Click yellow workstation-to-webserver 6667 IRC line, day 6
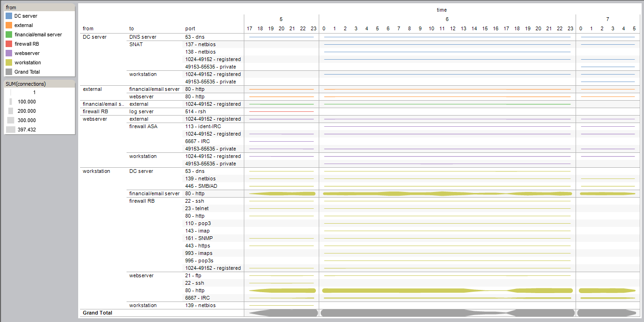644x322 pixels. coord(447,298)
